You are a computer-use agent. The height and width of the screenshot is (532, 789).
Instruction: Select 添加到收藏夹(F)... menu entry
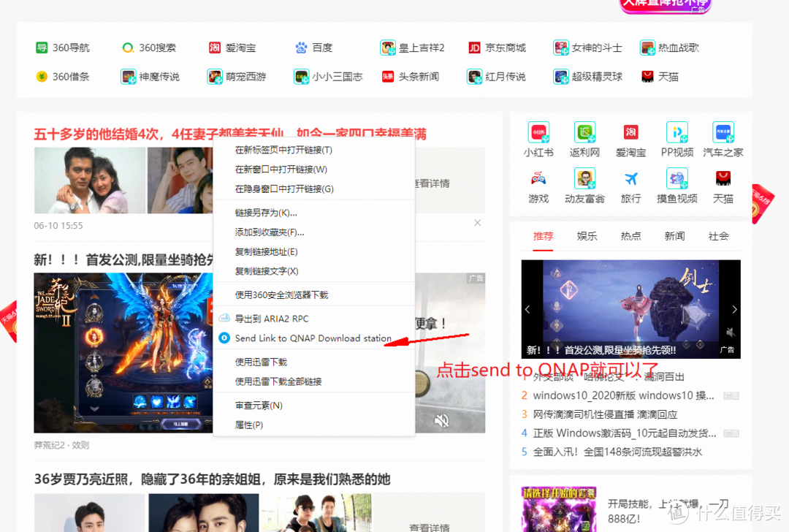314,232
